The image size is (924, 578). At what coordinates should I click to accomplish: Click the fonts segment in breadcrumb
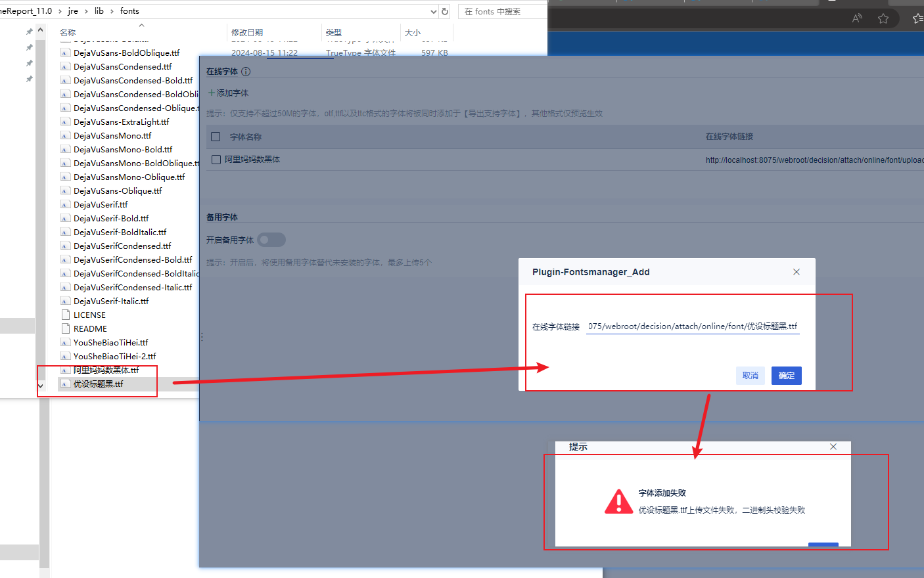click(129, 11)
